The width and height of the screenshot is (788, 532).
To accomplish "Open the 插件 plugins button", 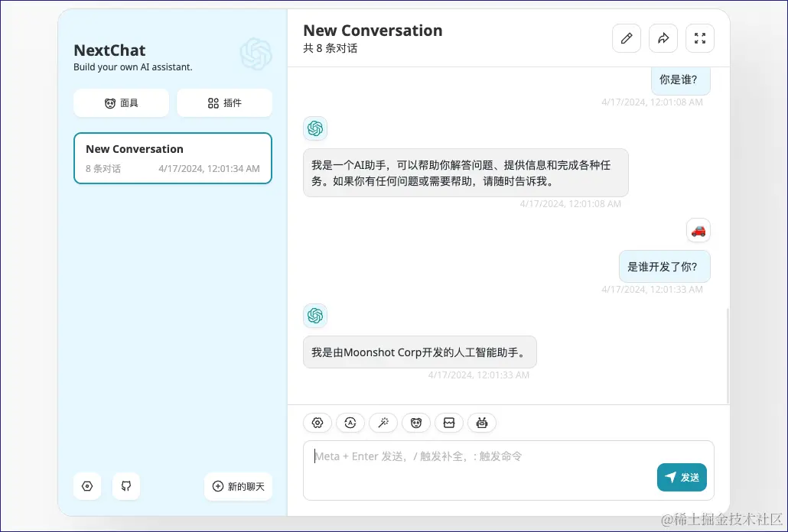I will pyautogui.click(x=225, y=103).
